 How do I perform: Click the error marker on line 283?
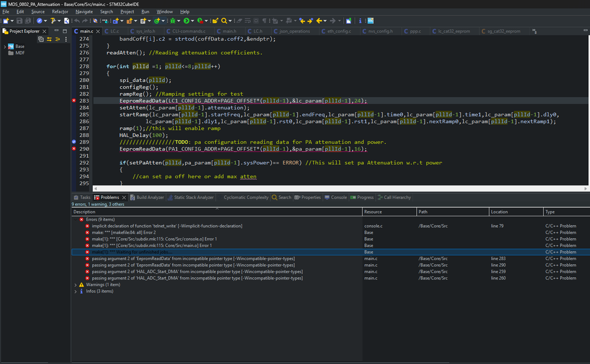(74, 100)
